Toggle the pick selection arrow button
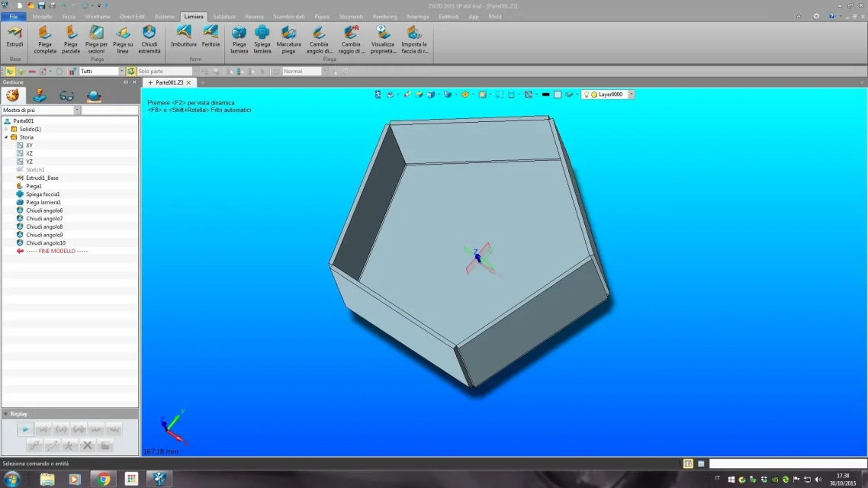 coord(10,72)
